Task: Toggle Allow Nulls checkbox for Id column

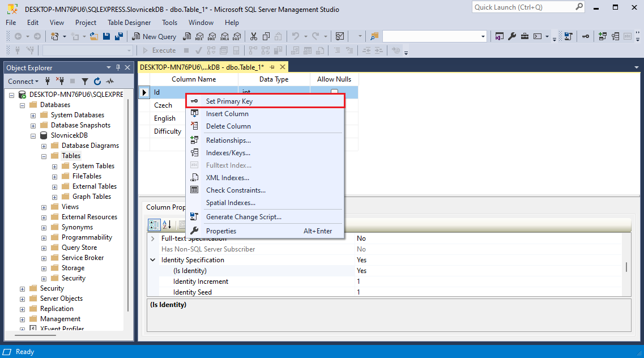Action: pyautogui.click(x=334, y=92)
